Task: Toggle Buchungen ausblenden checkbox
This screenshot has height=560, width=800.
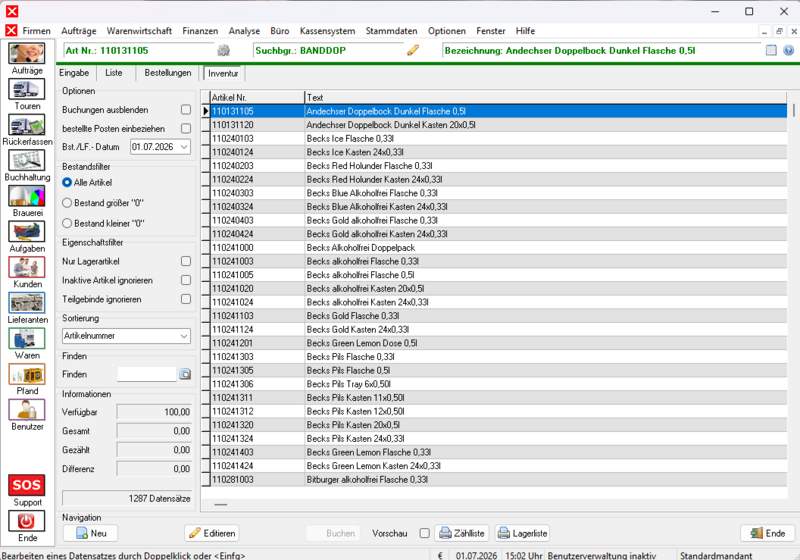Action: (186, 110)
